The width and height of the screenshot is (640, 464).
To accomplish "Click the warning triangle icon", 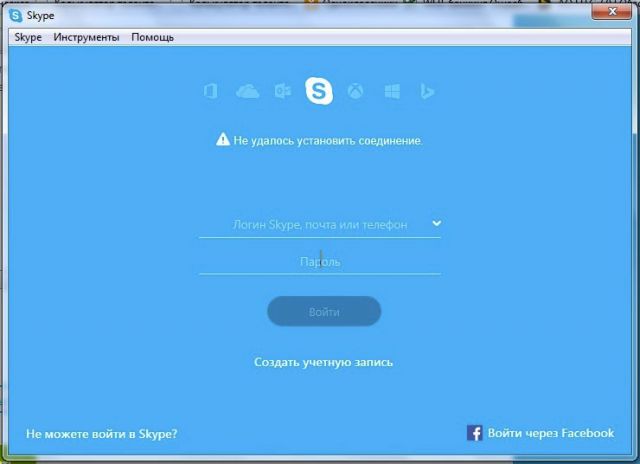I will tap(223, 140).
